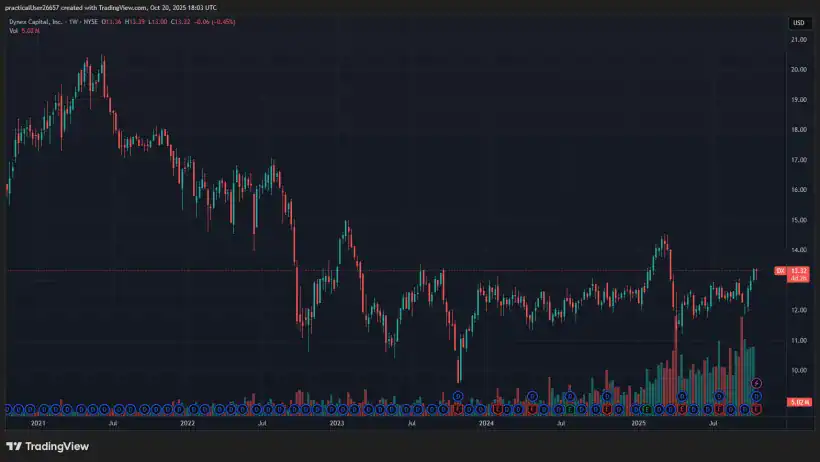The image size is (820, 462).
Task: Click the TradingView logo at the bottom
Action: coord(48,446)
